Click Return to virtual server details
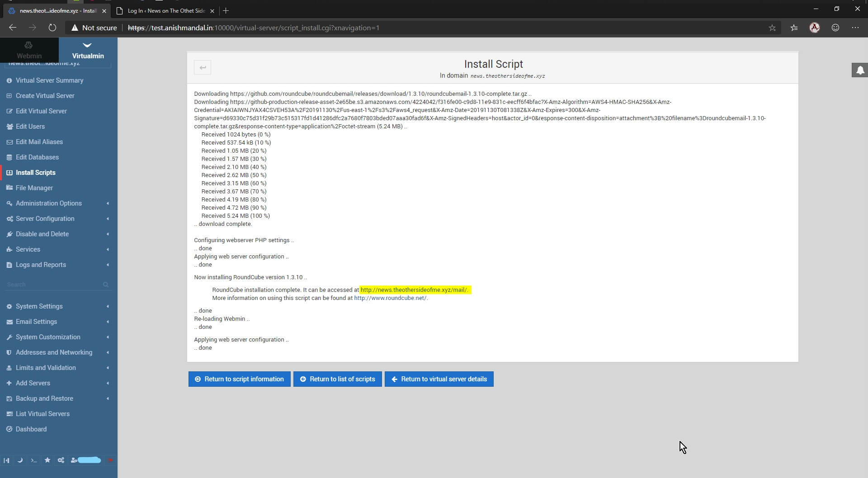The width and height of the screenshot is (868, 478). point(439,379)
